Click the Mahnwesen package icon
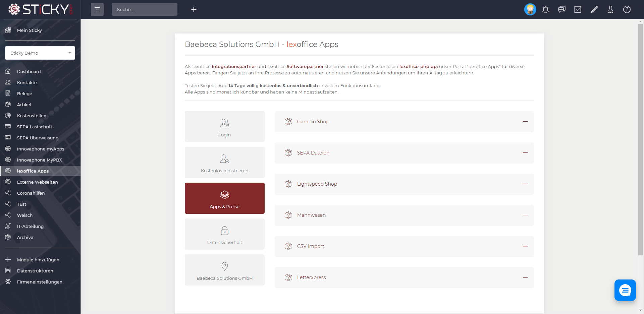This screenshot has width=644, height=314. (288, 215)
